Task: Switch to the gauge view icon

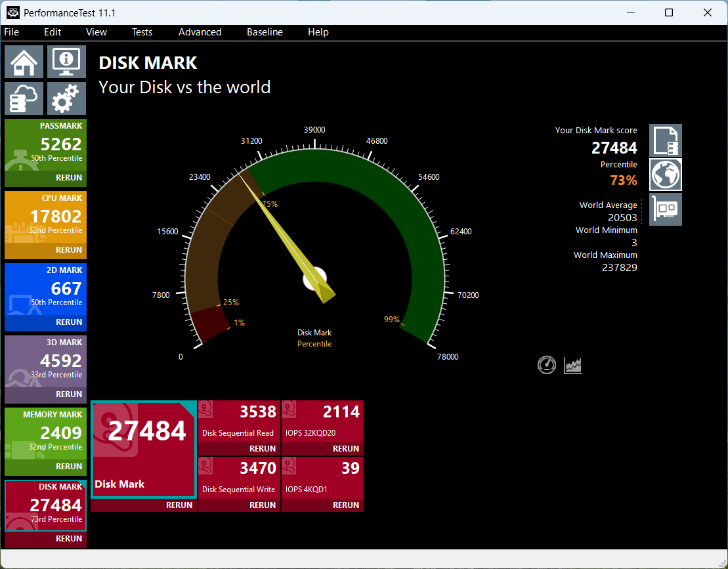Action: [546, 366]
